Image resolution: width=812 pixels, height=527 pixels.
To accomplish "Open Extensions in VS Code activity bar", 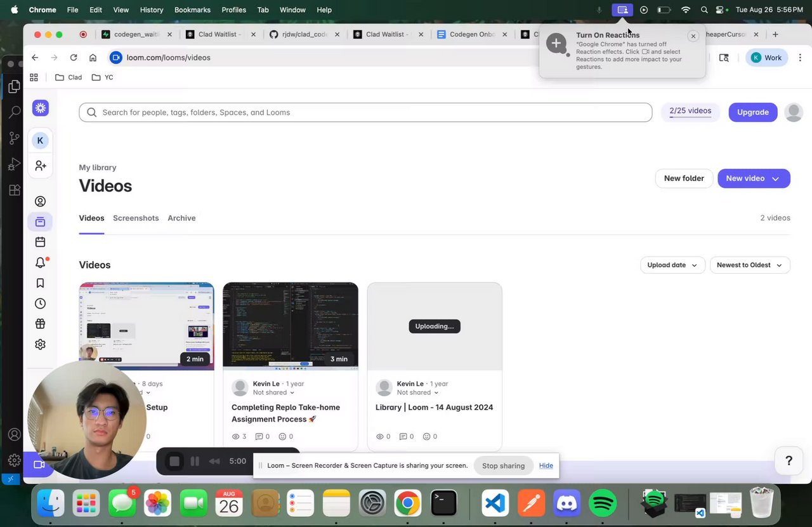I will click(x=14, y=190).
